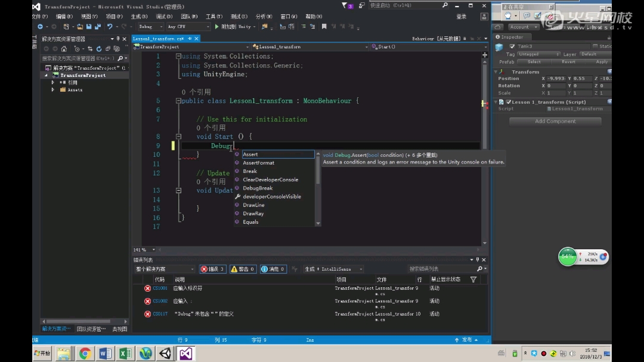Open the Any CPU platform dropdown
644x362 pixels.
[x=188, y=27]
